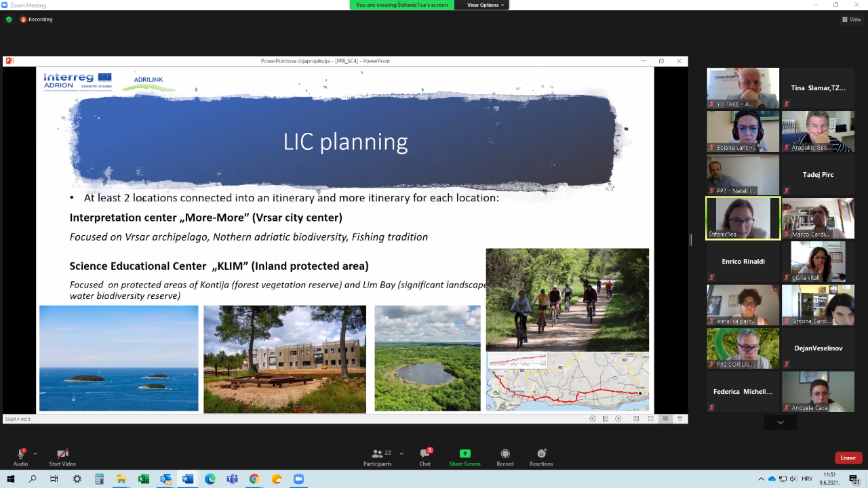This screenshot has height=488, width=868.
Task: Click the red Leave button
Action: point(848,457)
